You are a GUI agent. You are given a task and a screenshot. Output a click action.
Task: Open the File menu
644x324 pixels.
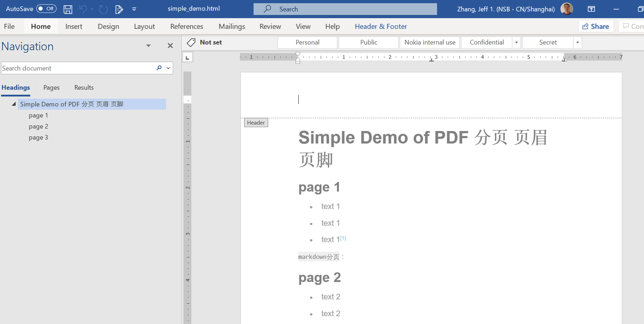pos(9,26)
